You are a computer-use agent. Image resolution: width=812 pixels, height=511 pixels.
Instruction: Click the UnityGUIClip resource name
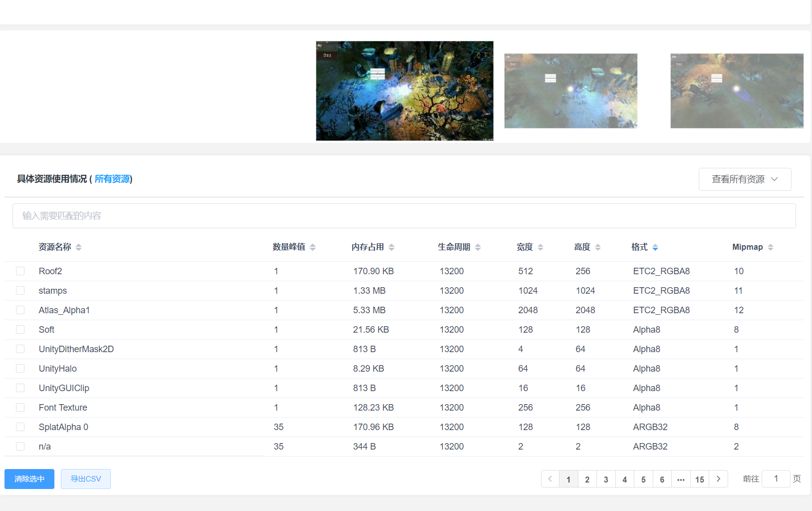point(64,388)
